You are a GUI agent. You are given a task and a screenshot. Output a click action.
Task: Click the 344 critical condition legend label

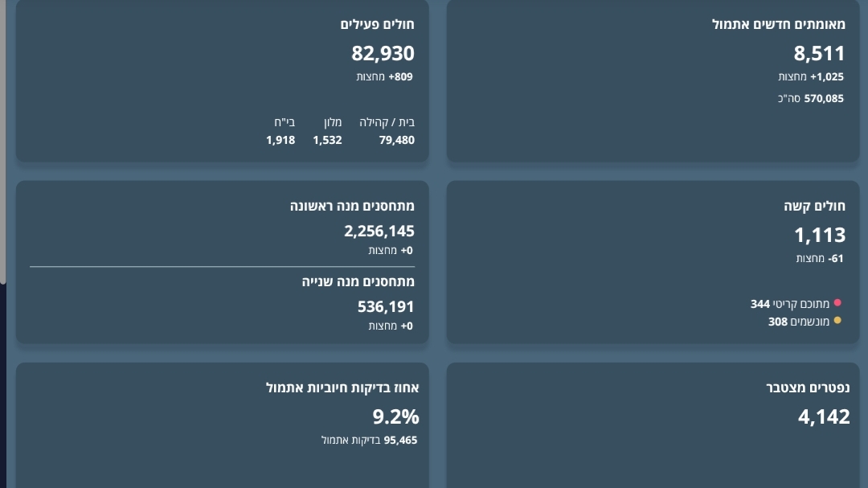790,304
